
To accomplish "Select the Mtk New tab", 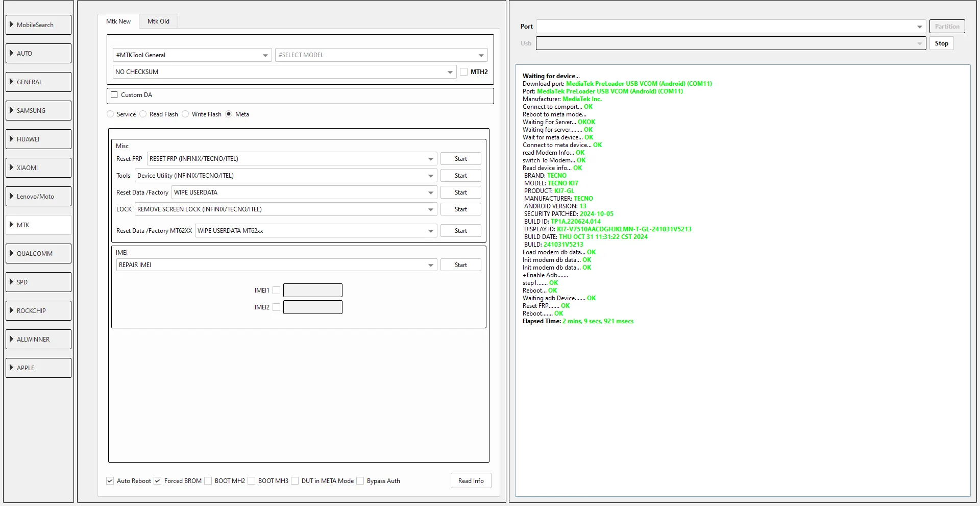I will (118, 21).
